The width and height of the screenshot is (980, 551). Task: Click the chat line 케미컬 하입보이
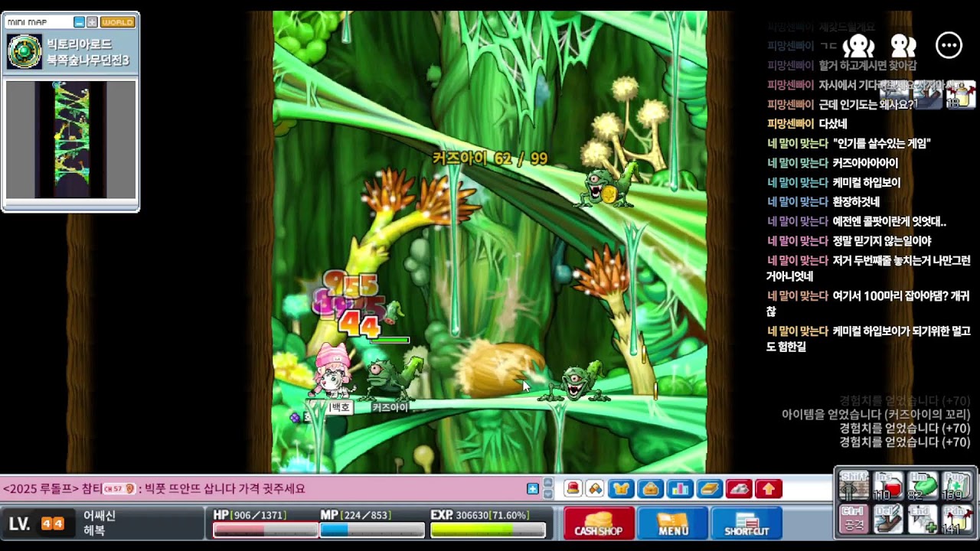click(867, 182)
